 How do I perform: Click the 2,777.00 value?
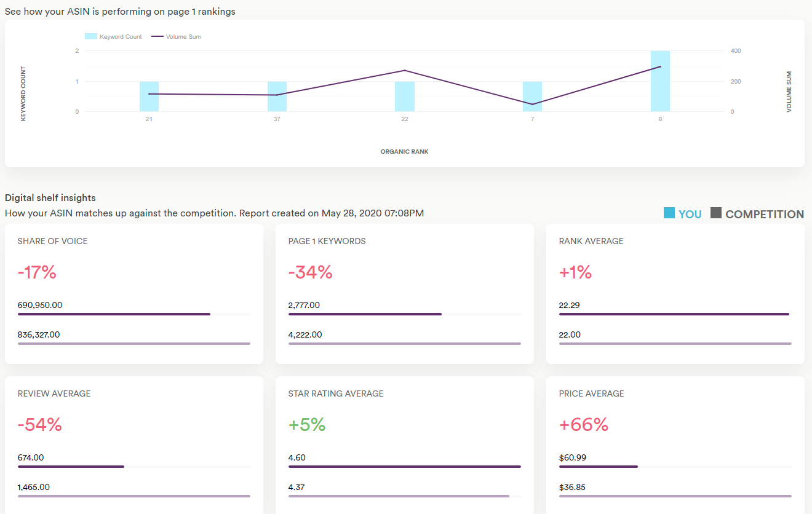[304, 305]
